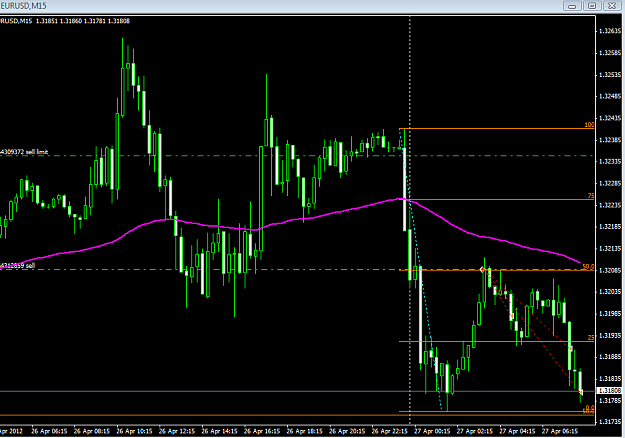Screen dimensions: 625x438
Task: Click the 1.32285 price axis label
Action: coord(610,183)
